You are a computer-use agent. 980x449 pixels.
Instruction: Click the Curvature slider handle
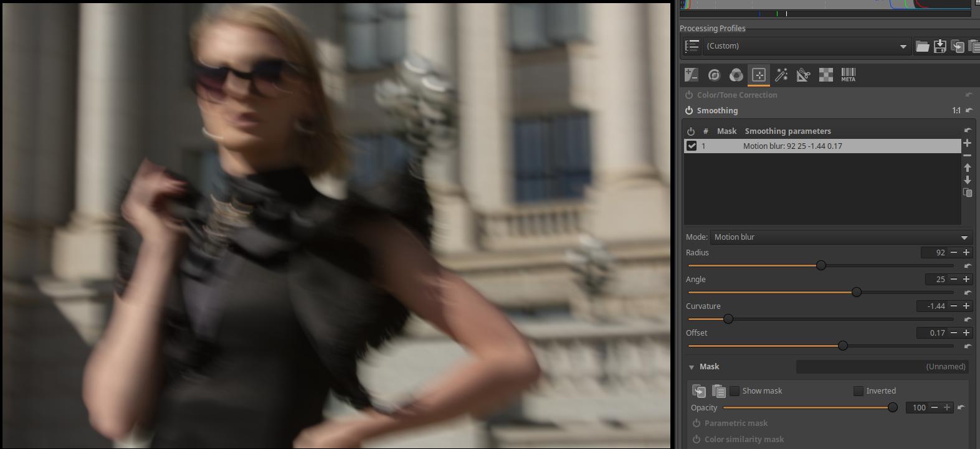coord(728,319)
